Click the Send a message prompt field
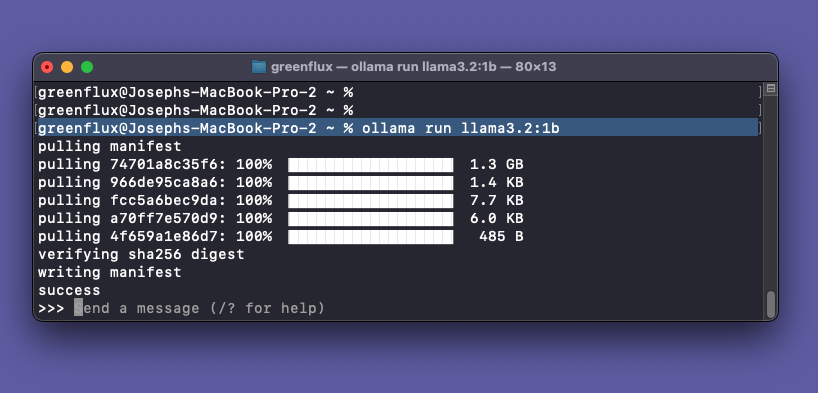This screenshot has width=818, height=393. pyautogui.click(x=199, y=308)
